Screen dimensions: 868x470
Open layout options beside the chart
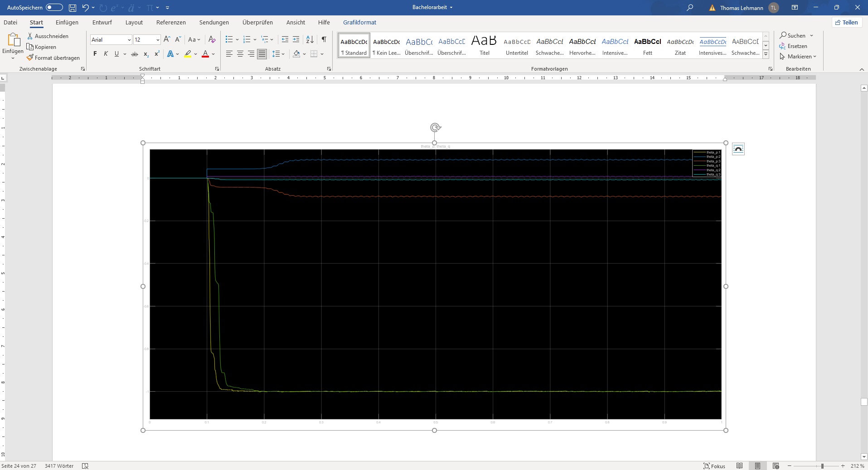pyautogui.click(x=738, y=149)
